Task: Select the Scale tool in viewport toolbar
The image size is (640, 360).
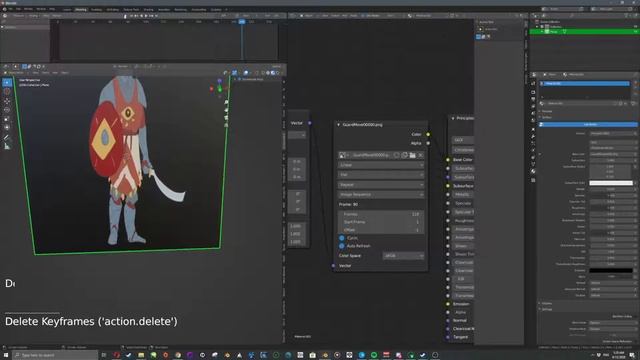Action: tap(7, 119)
